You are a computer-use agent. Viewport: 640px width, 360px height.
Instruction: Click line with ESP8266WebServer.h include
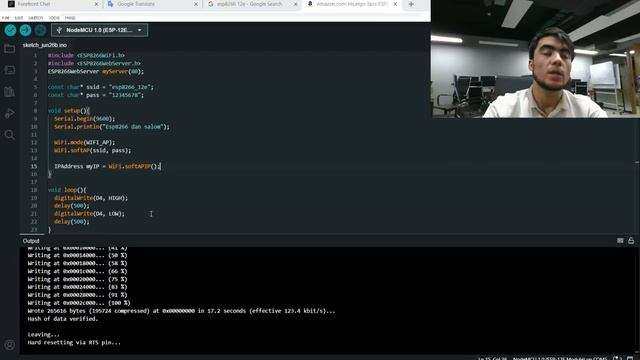[x=94, y=63]
